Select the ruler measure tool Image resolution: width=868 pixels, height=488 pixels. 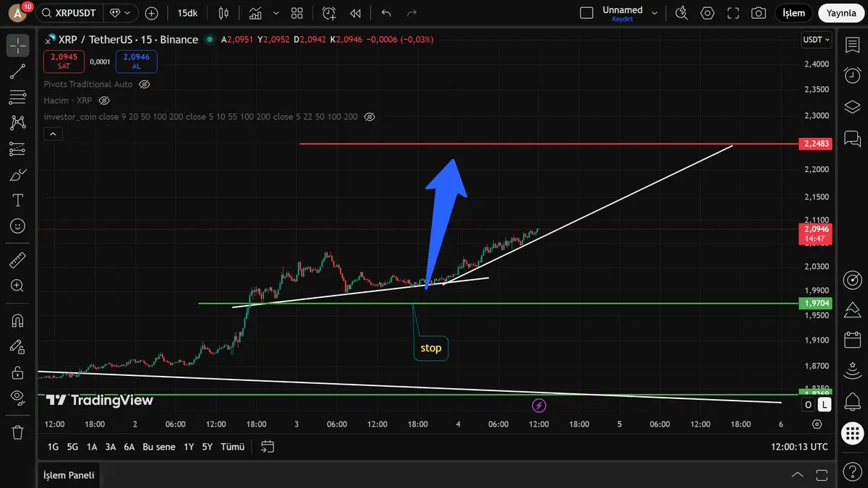pos(18,260)
